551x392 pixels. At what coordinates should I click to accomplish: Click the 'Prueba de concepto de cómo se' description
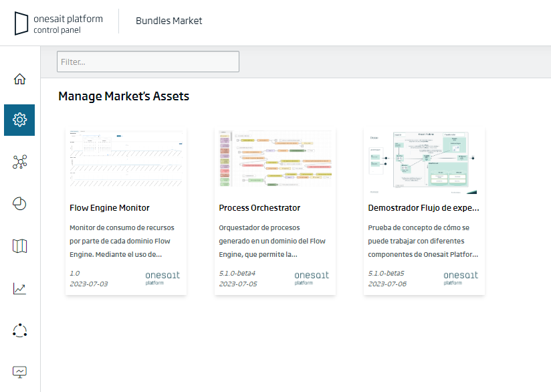(423, 241)
